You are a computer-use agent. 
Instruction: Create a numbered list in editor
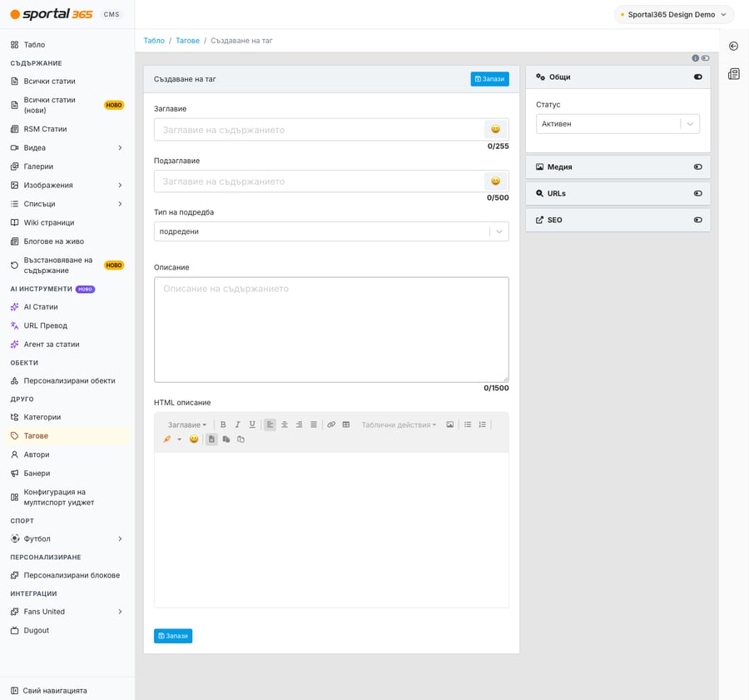pyautogui.click(x=483, y=424)
